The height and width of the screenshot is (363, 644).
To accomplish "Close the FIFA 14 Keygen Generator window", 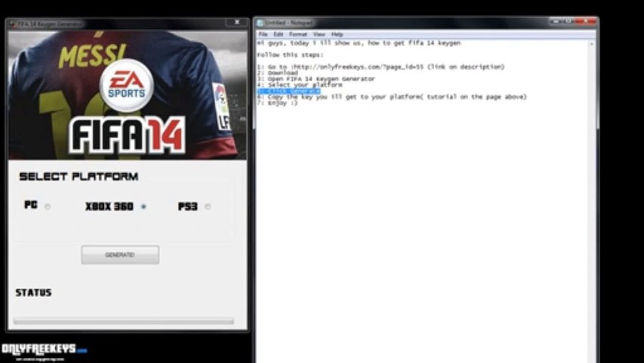I will tap(237, 22).
